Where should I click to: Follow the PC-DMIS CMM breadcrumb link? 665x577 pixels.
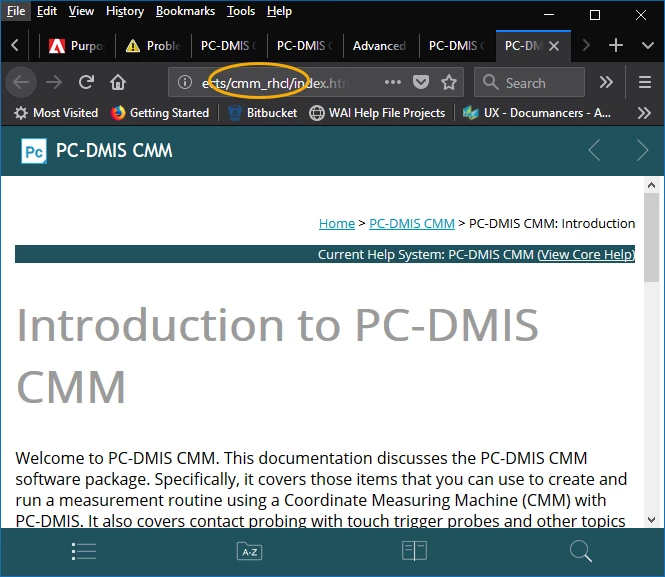tap(412, 223)
